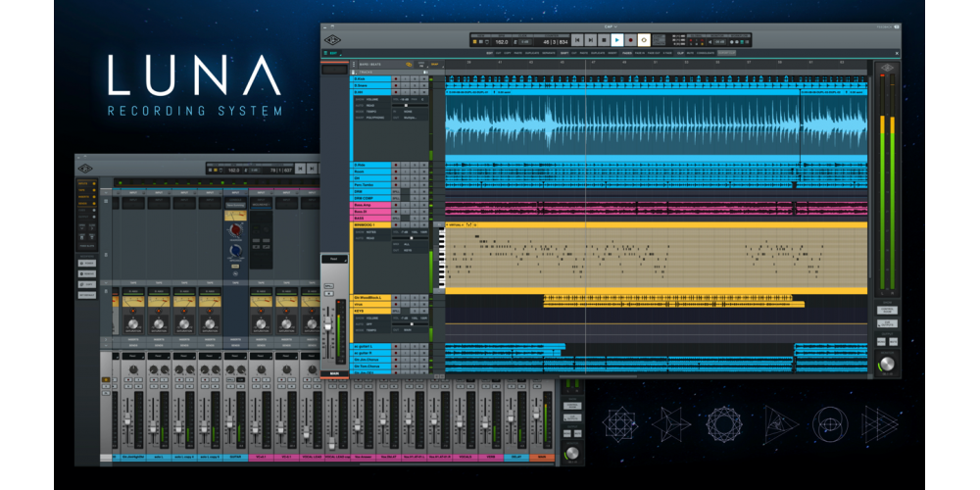Click bar 47 on the timeline ruler

(593, 63)
